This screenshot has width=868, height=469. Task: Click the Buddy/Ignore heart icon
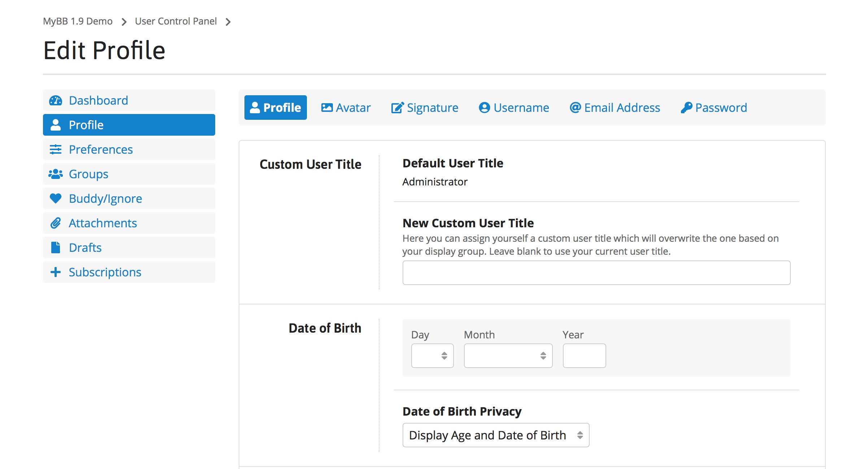[56, 198]
